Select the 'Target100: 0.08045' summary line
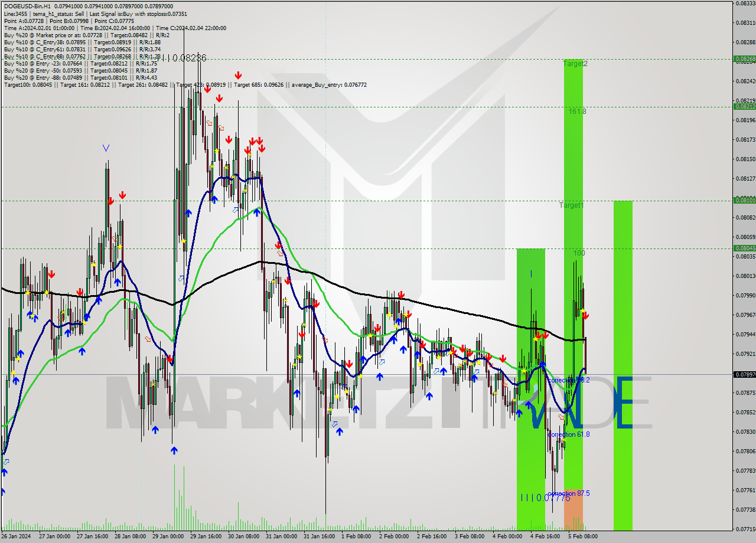This screenshot has height=543, width=756. click(185, 84)
